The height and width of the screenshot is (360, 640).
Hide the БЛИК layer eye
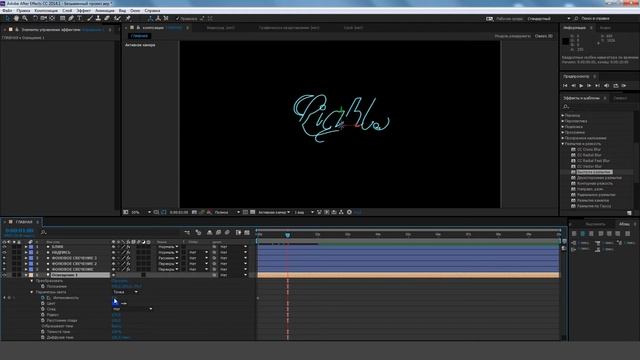click(4, 247)
